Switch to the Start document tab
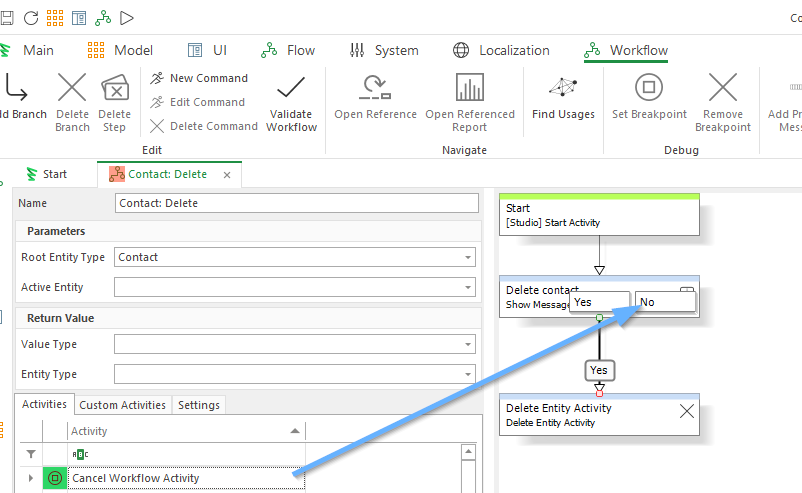802x493 pixels. pos(47,174)
